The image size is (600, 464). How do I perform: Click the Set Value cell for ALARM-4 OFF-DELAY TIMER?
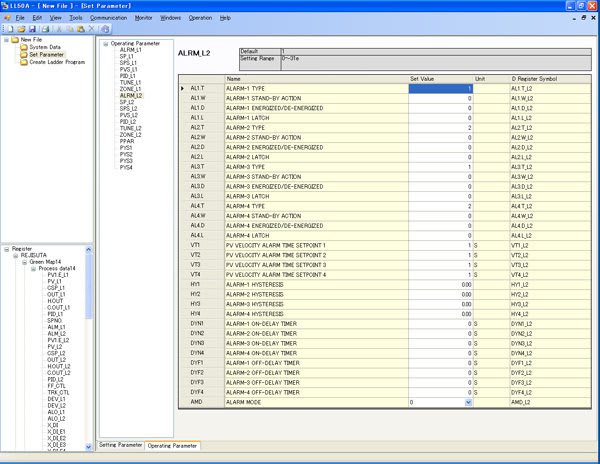pyautogui.click(x=441, y=392)
